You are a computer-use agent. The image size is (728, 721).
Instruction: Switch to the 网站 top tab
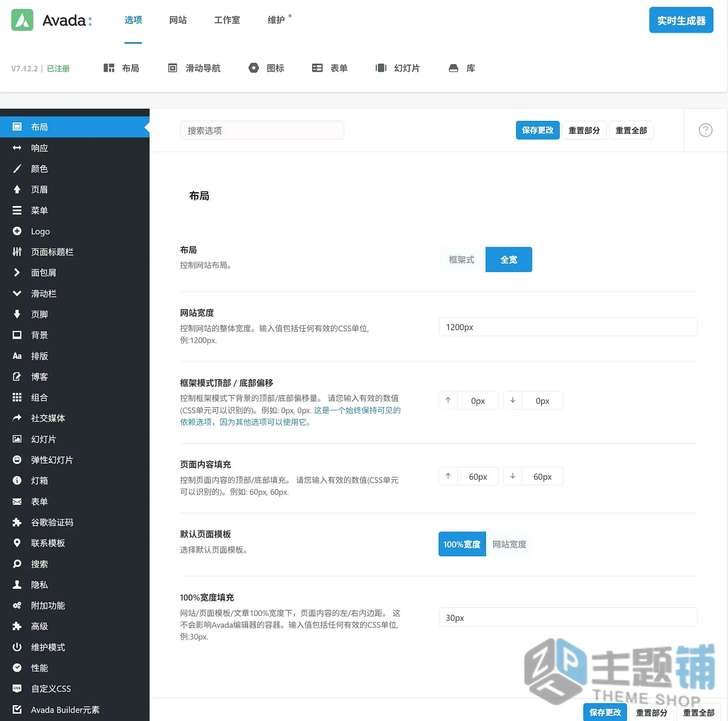click(178, 20)
